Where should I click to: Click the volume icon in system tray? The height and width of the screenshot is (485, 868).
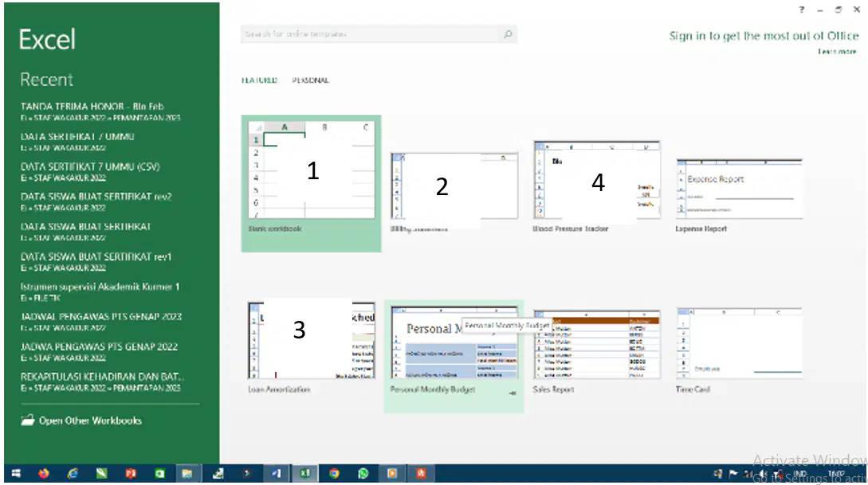pos(764,474)
